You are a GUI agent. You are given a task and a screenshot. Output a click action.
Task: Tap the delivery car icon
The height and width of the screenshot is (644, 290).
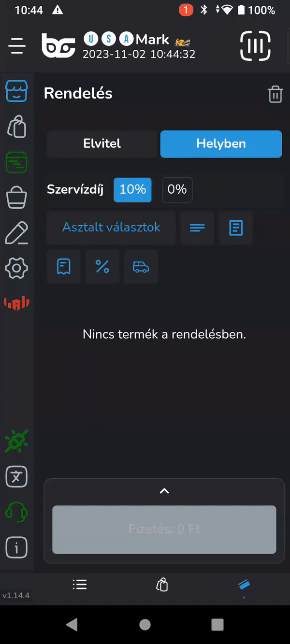[141, 267]
